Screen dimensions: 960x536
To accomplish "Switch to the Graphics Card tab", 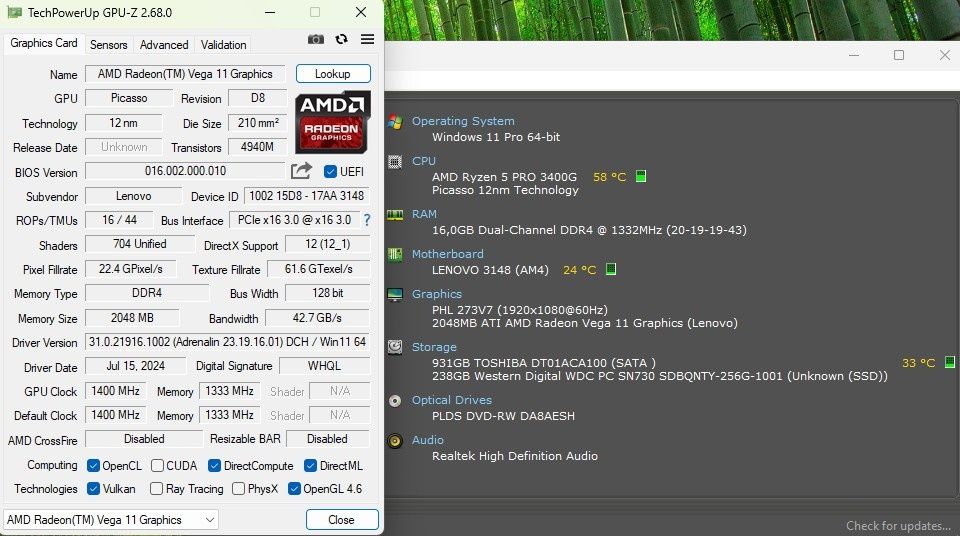I will click(43, 43).
